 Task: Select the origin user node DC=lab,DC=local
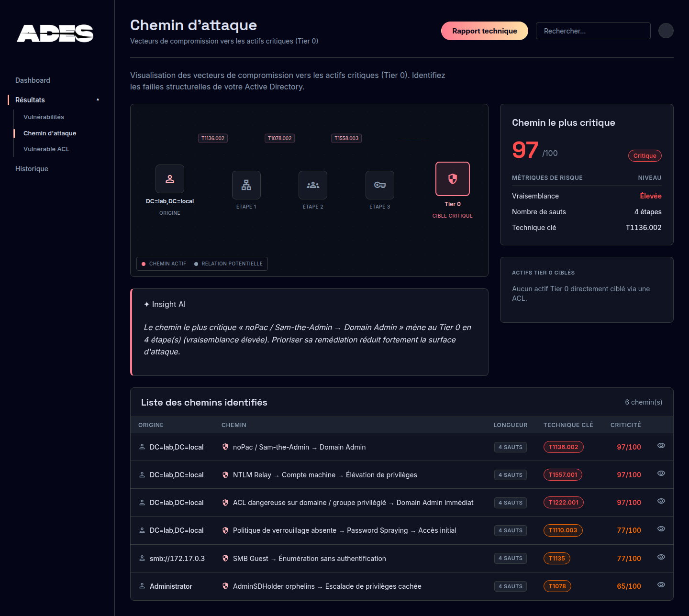(x=170, y=179)
